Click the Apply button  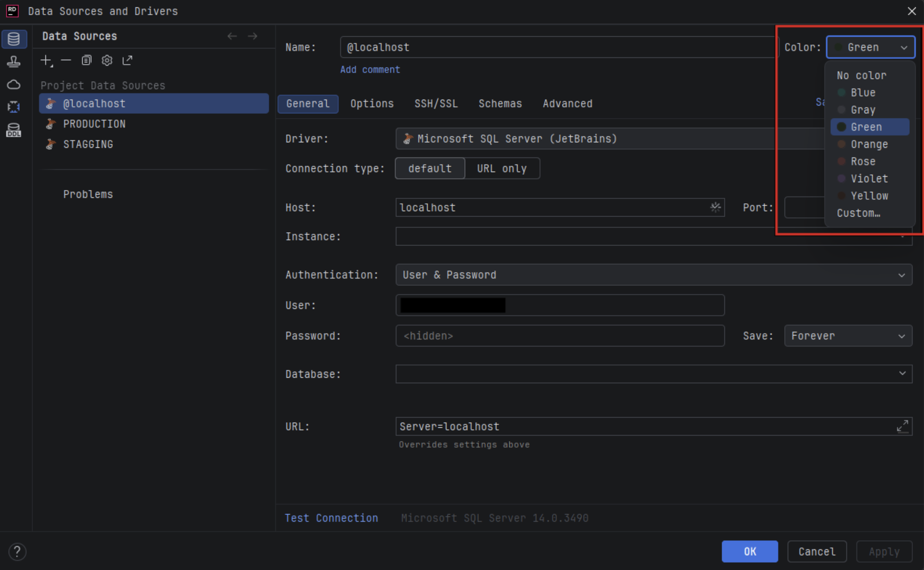pyautogui.click(x=884, y=551)
